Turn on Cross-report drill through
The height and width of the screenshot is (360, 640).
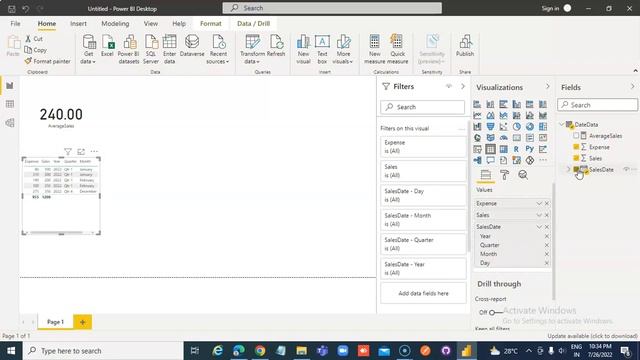[x=495, y=312]
